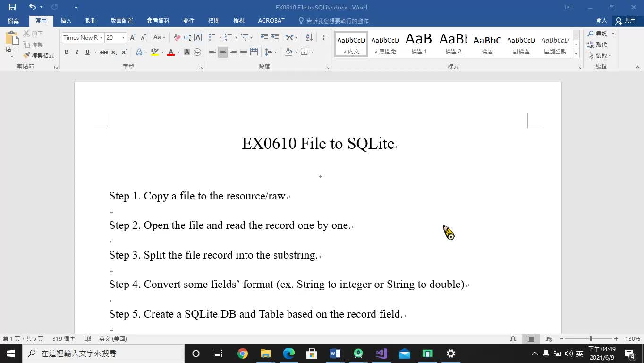Increase paragraph indent
Image resolution: width=644 pixels, height=363 pixels.
pyautogui.click(x=275, y=37)
